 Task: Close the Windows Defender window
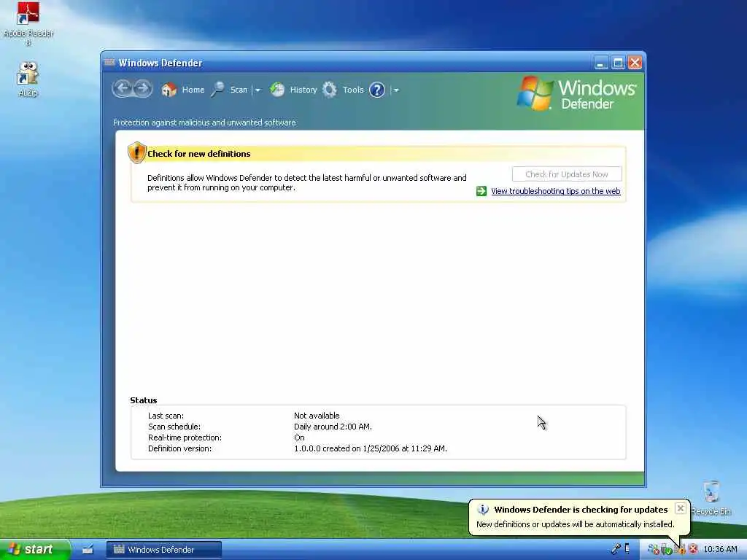pos(635,63)
